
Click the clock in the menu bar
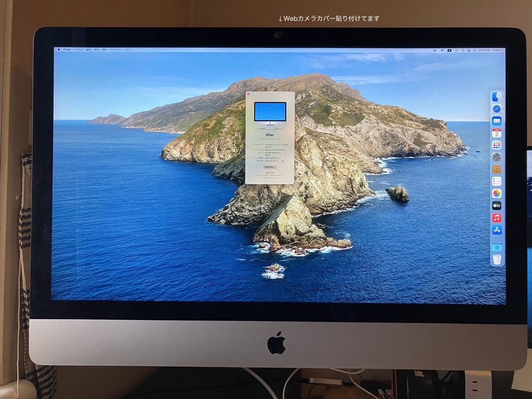point(488,50)
